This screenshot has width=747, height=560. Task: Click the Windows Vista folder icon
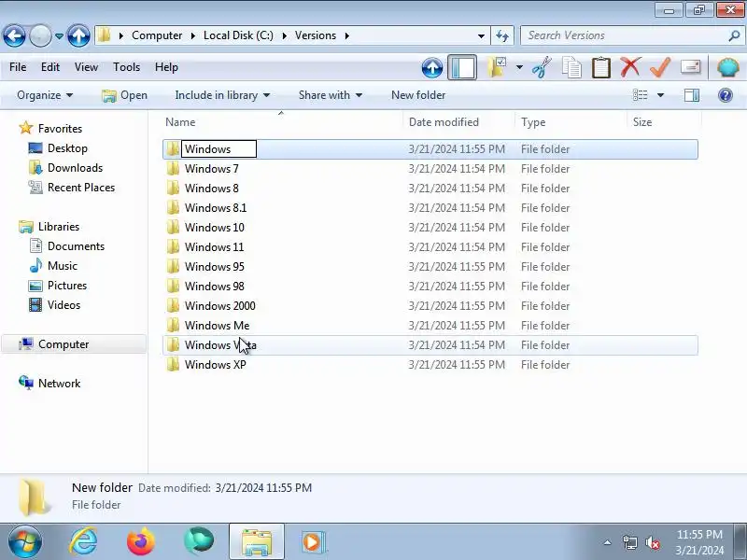pyautogui.click(x=173, y=344)
